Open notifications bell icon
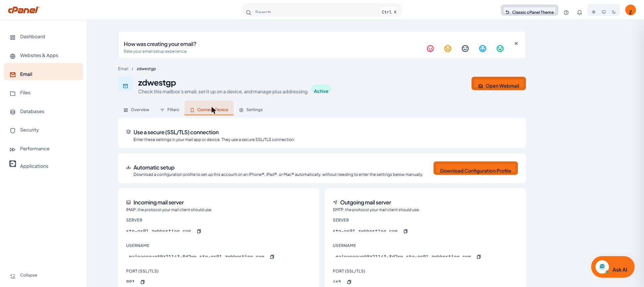The image size is (644, 287). [580, 12]
